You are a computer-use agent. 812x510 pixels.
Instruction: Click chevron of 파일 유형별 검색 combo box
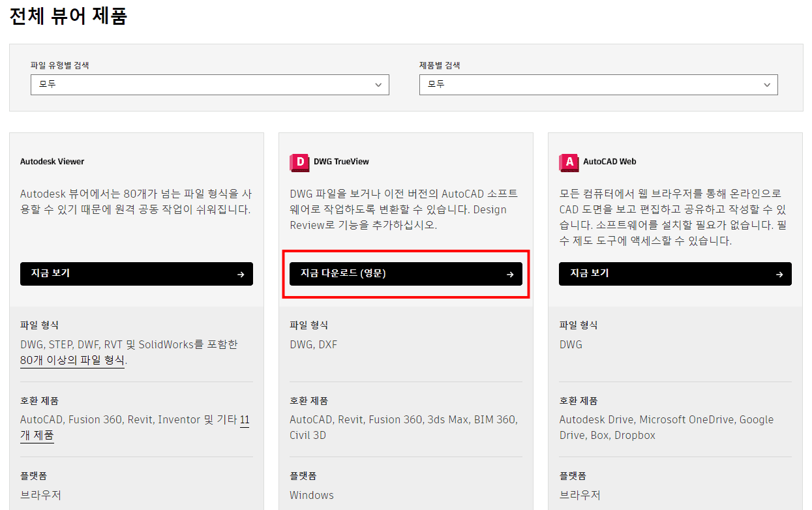378,85
